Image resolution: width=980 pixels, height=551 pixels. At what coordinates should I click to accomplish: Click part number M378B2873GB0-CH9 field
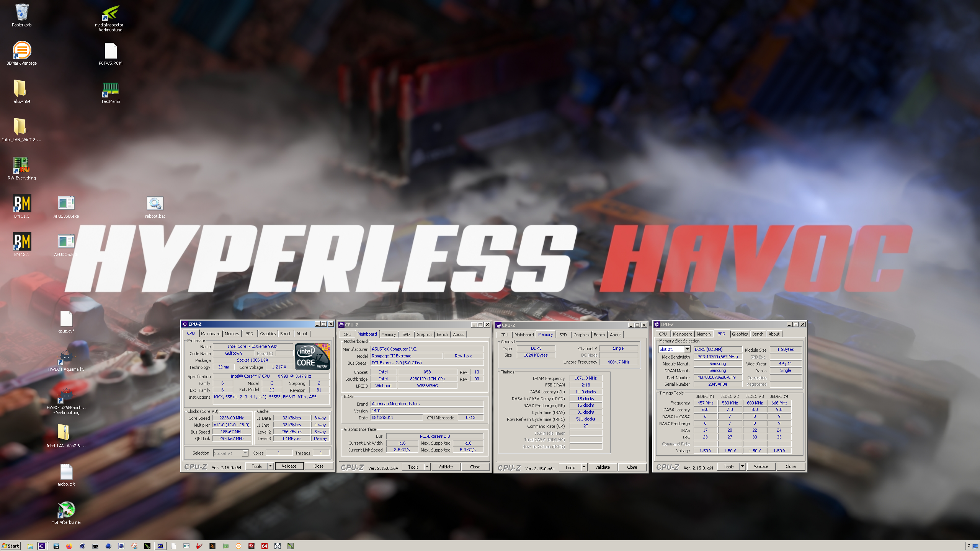point(717,377)
